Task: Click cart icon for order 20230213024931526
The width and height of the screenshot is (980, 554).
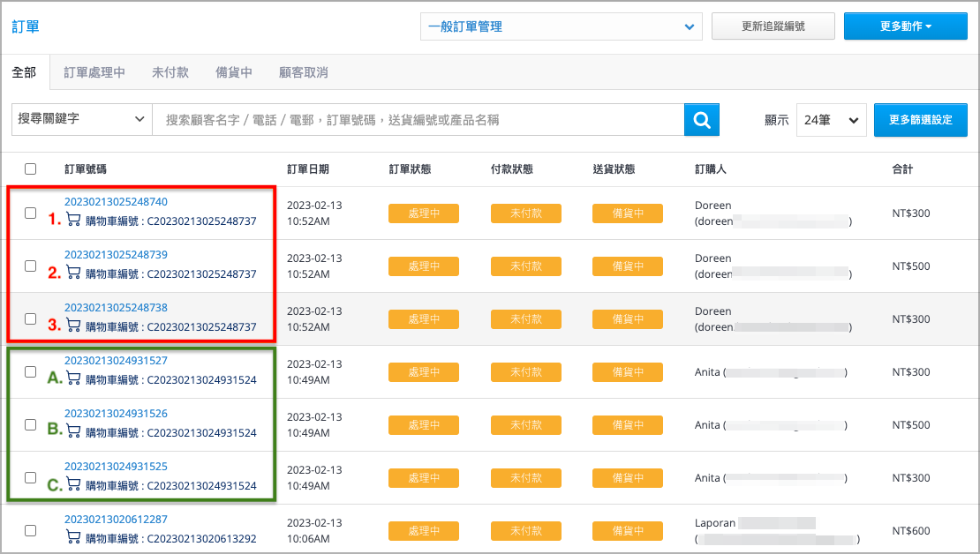Action: [74, 431]
